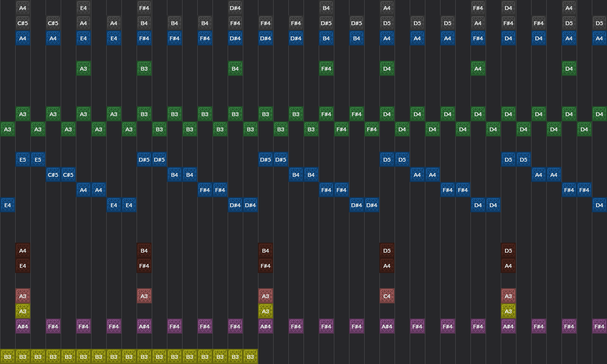Click gray B4 note directly above gray D#5
The width and height of the screenshot is (607, 364).
click(x=326, y=8)
